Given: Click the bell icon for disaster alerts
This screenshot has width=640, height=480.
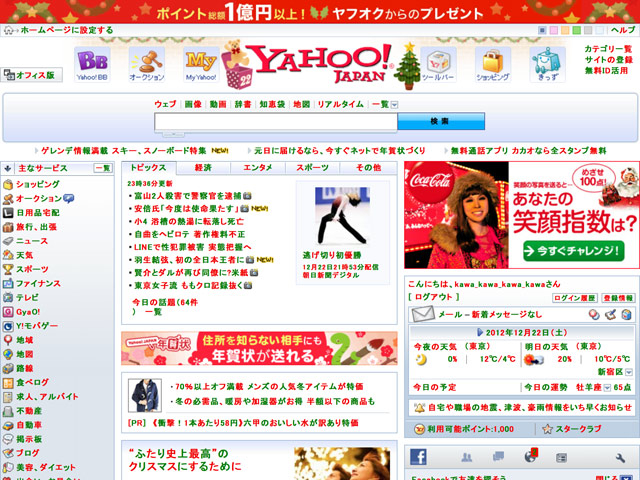Looking at the screenshot, I should coord(419,407).
